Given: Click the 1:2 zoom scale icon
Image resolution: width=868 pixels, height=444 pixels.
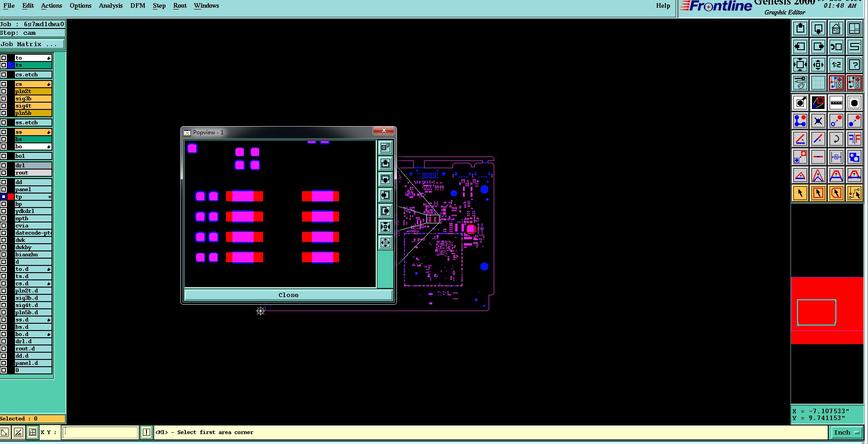Looking at the screenshot, I should click(836, 65).
